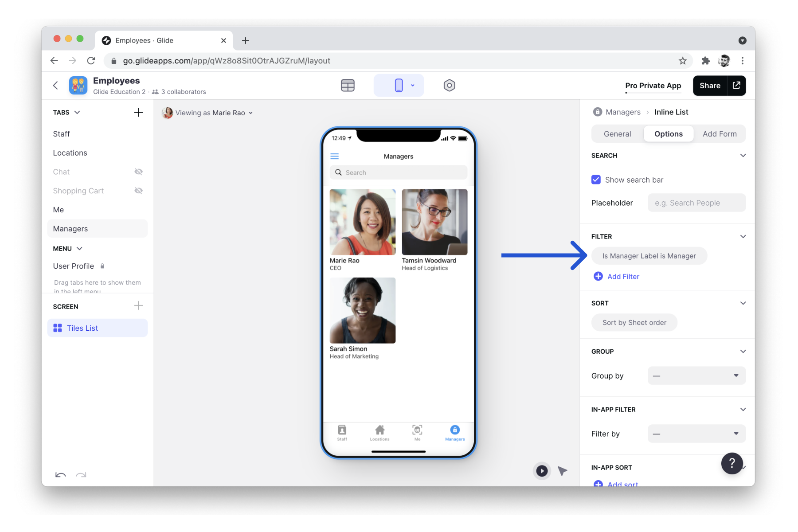Open the Filter by dropdown

click(696, 434)
